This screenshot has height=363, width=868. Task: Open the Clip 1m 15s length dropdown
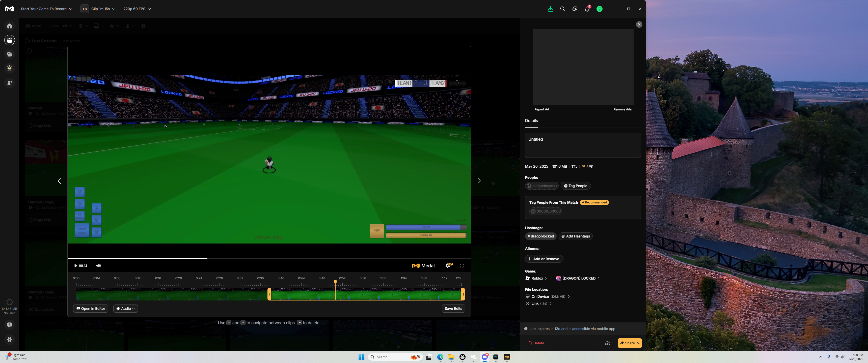(x=103, y=9)
